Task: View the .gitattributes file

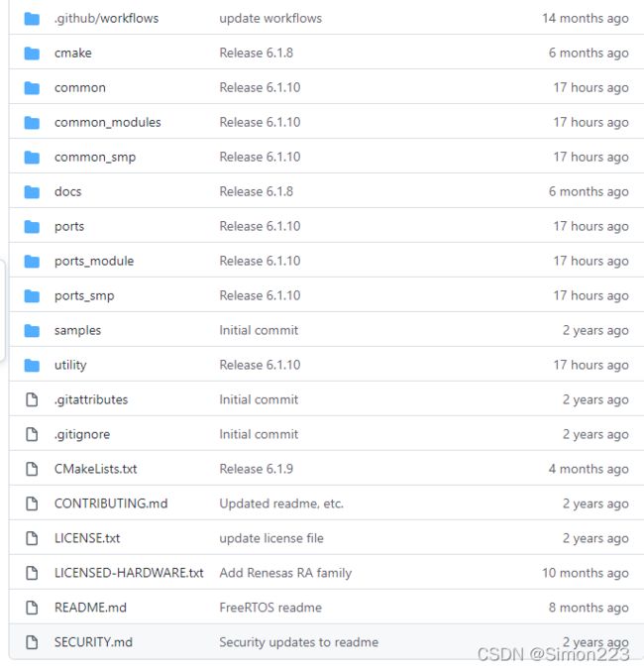Action: (91, 399)
